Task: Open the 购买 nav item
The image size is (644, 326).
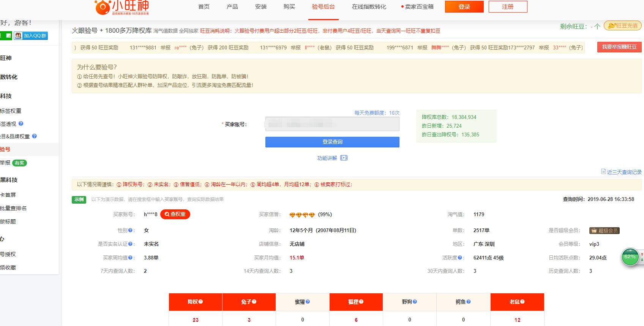Action: [289, 7]
